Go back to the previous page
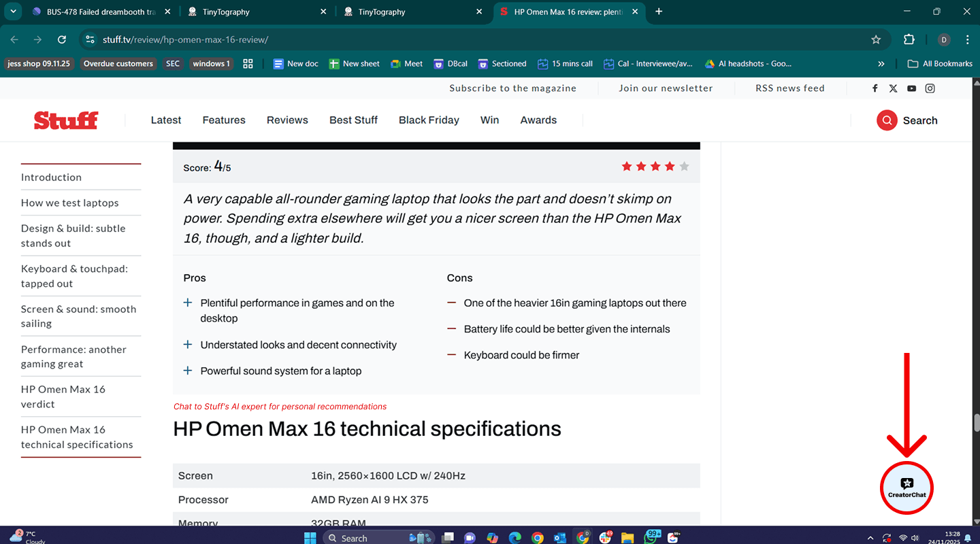Image resolution: width=980 pixels, height=544 pixels. pos(15,39)
